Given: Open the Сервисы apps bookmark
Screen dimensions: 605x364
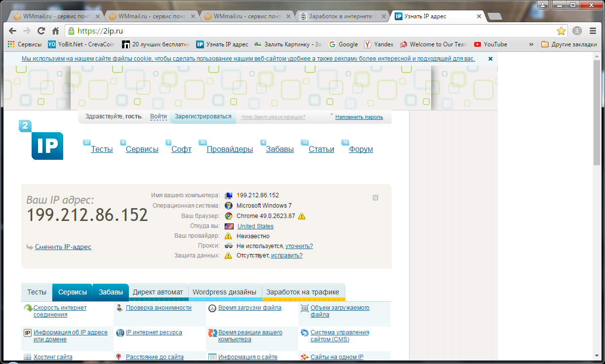Looking at the screenshot, I should pyautogui.click(x=25, y=44).
